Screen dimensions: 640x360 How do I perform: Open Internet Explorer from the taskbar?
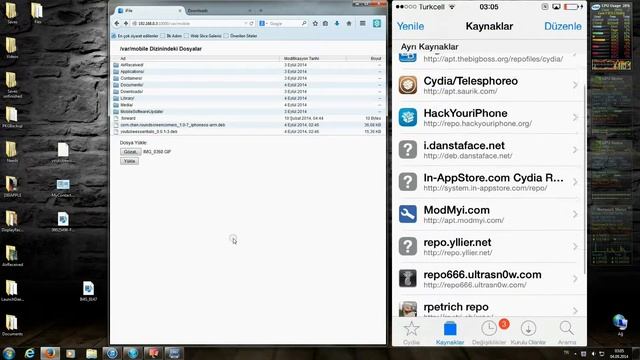click(29, 353)
